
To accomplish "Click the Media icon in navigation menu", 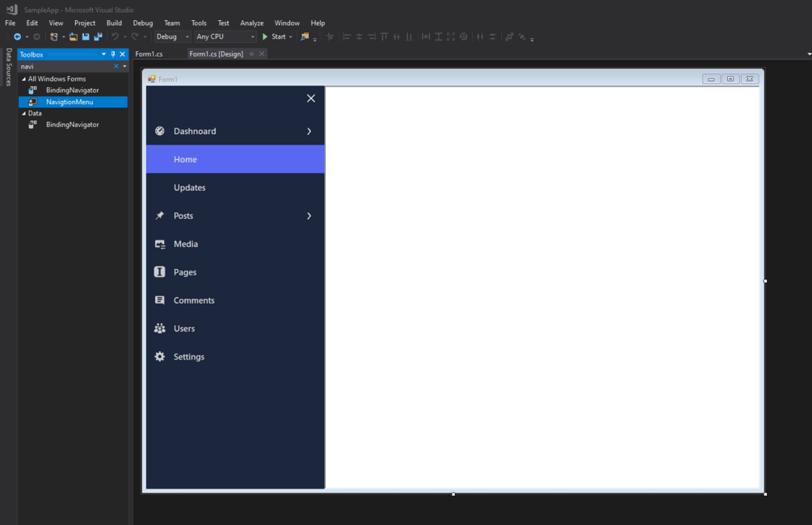I will (x=160, y=244).
